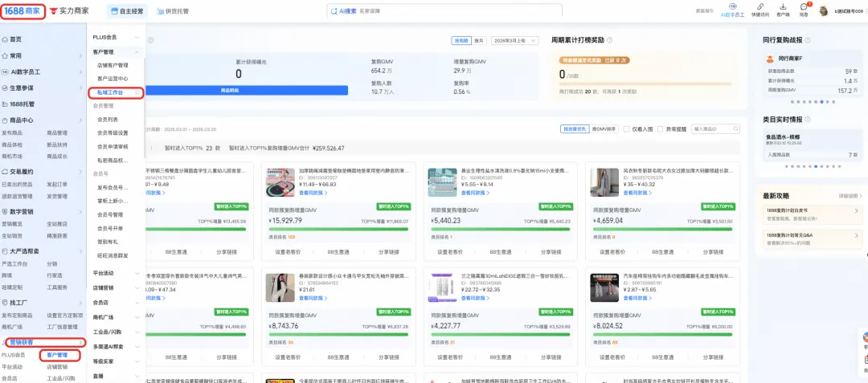Viewport: 868px width, 383px height.
Task: Click the 首页 home icon in sidebar
Action: [x=5, y=39]
